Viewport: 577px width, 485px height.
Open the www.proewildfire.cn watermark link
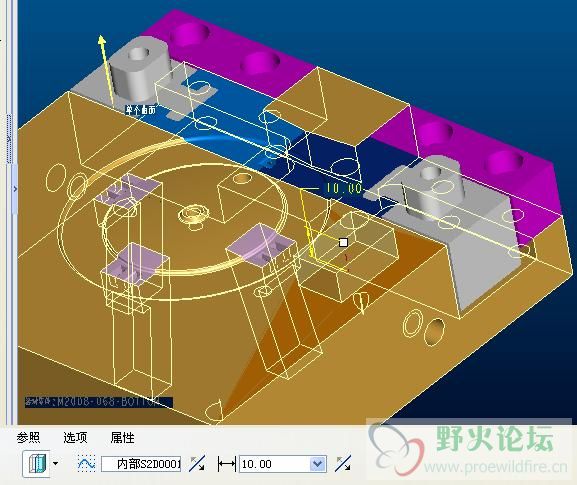pyautogui.click(x=496, y=467)
